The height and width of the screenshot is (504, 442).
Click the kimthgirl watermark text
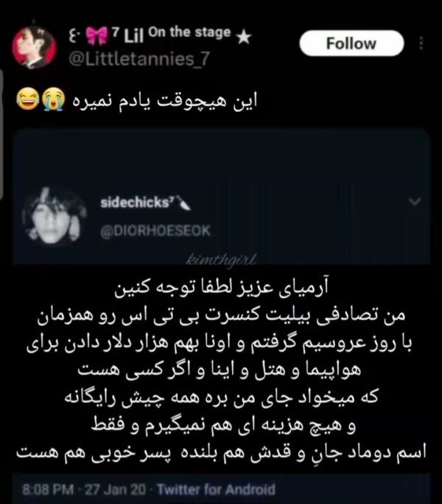pos(222,259)
